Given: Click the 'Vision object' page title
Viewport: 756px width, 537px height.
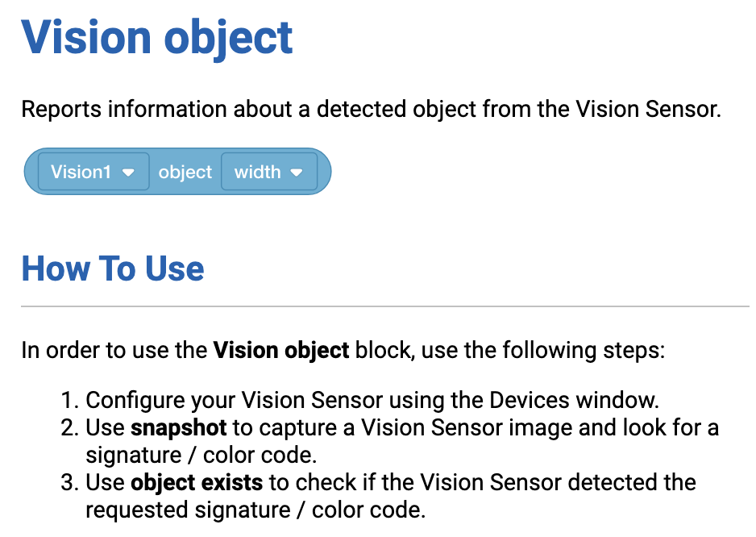Looking at the screenshot, I should (157, 39).
